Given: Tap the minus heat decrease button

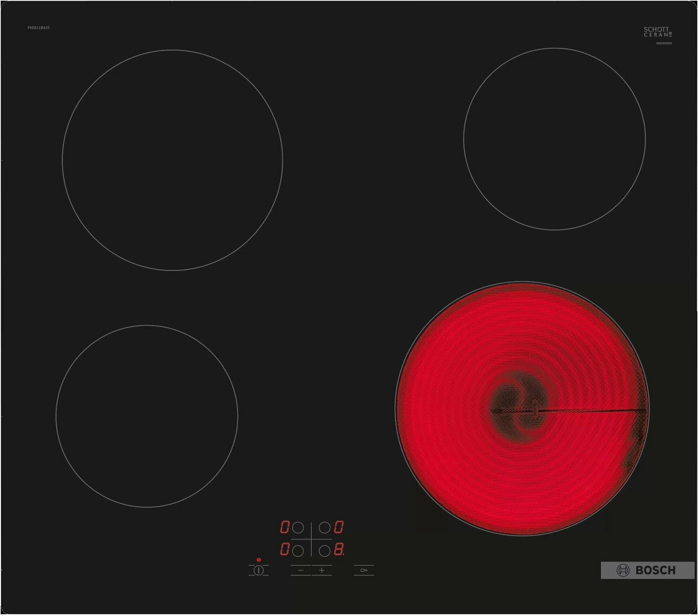Looking at the screenshot, I should tap(300, 570).
